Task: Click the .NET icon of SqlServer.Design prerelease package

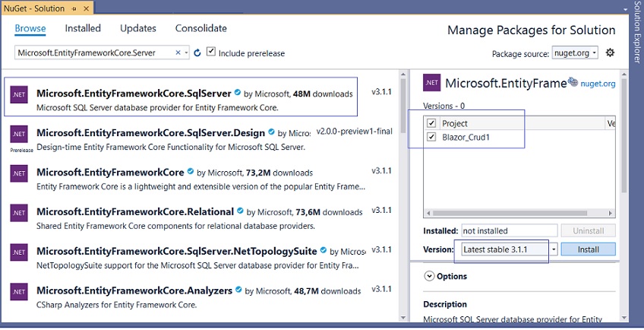Action: pyautogui.click(x=19, y=134)
